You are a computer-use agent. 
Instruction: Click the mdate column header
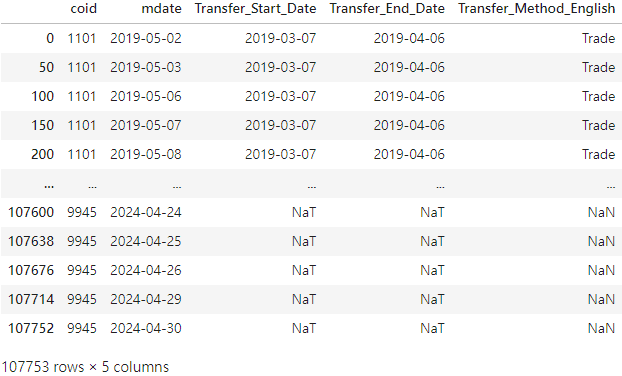pos(161,9)
